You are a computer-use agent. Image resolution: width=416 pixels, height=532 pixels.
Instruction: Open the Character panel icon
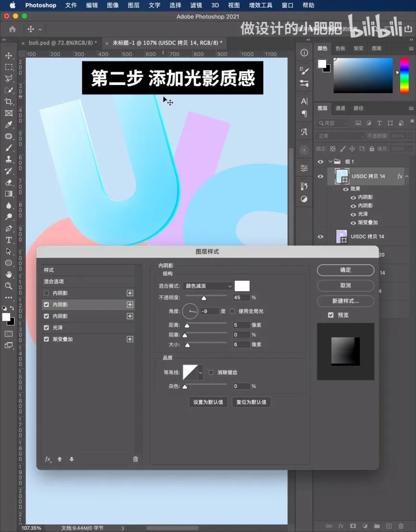pyautogui.click(x=305, y=101)
